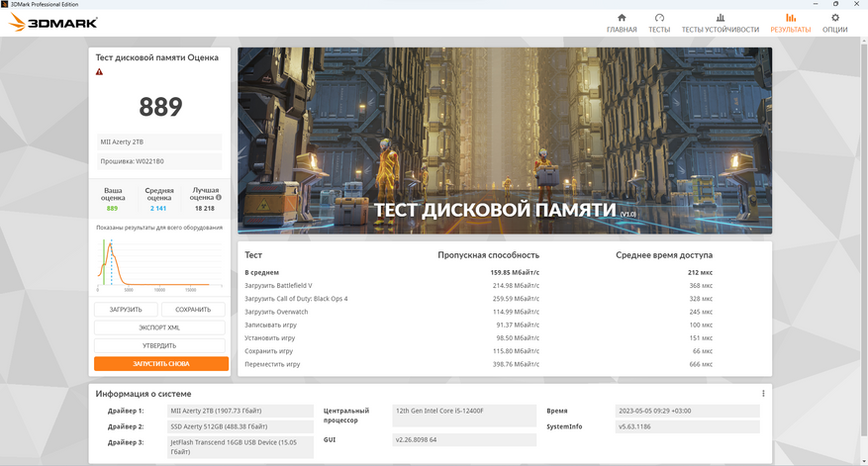
Task: Click the Утвердить button
Action: [159, 345]
